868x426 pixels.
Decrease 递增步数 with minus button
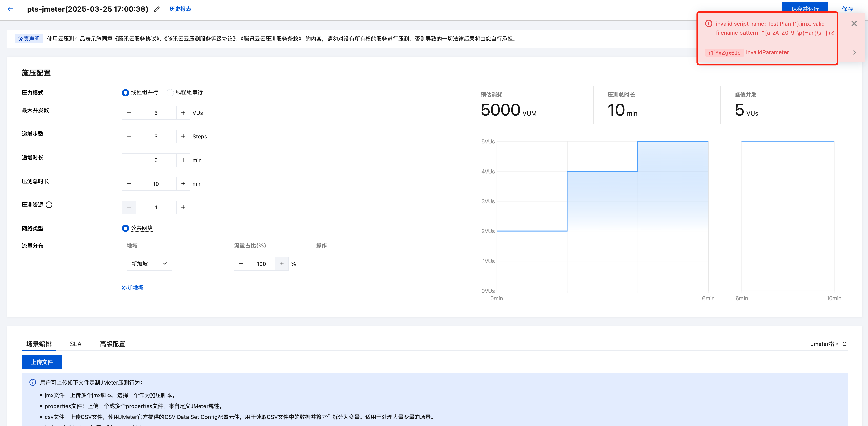coord(129,136)
